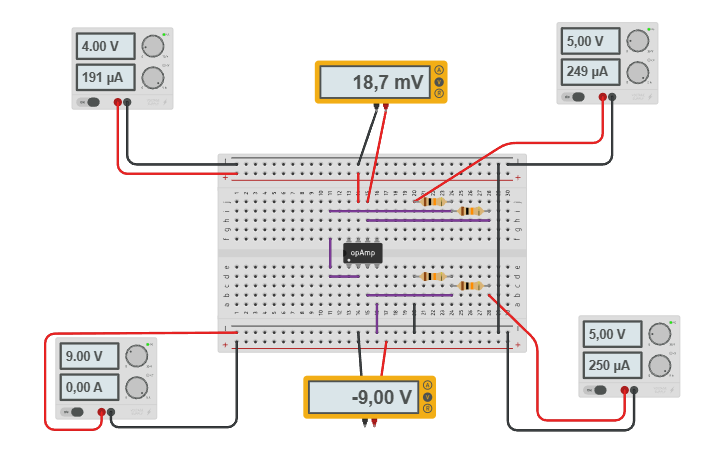Adjust the current knob on the 249 µA supply
Image resolution: width=725 pixels, height=453 pixels.
638,73
